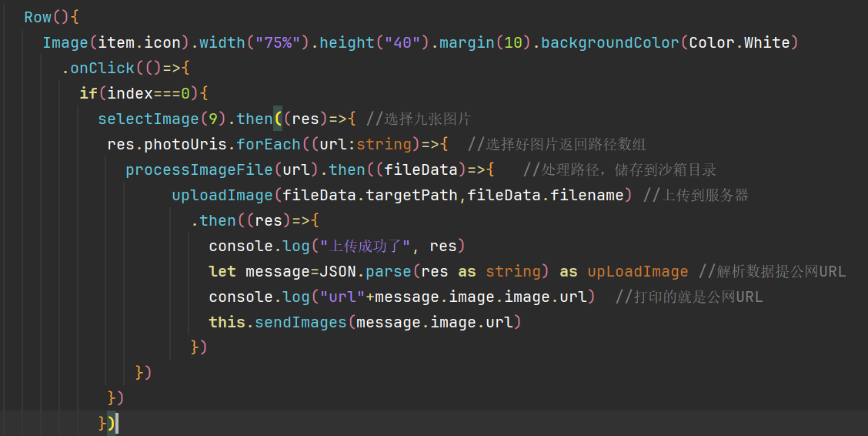Click processImageFile function name
The width and height of the screenshot is (868, 436).
(199, 170)
